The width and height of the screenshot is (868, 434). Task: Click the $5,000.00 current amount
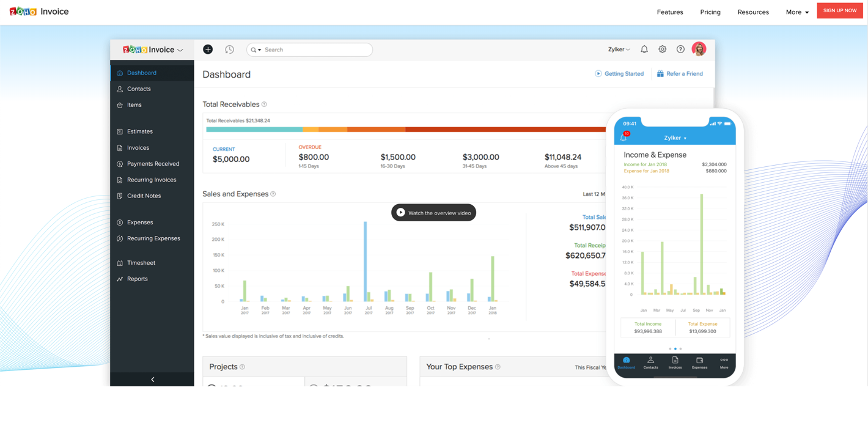click(x=231, y=160)
